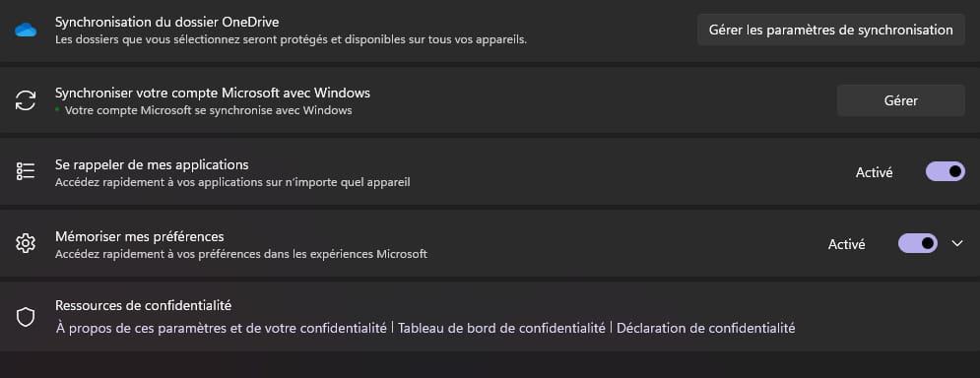Select Synchronisation du dossier OneDrive title

[166, 22]
